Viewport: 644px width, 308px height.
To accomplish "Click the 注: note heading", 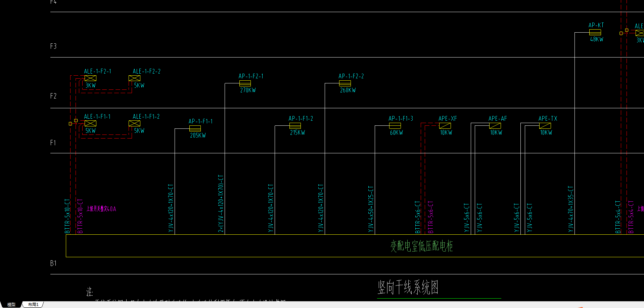I will (89, 292).
